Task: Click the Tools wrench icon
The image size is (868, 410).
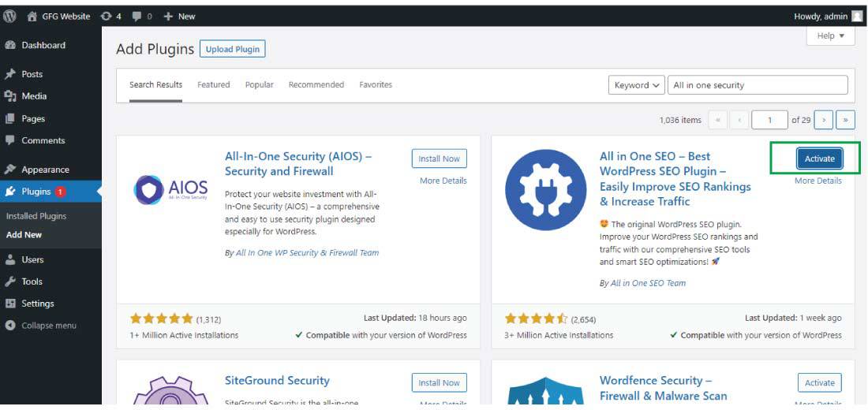Action: coord(10,281)
